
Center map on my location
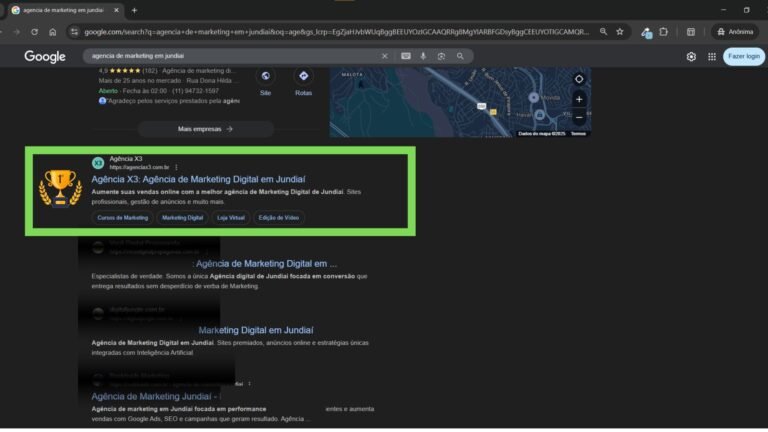click(x=579, y=79)
